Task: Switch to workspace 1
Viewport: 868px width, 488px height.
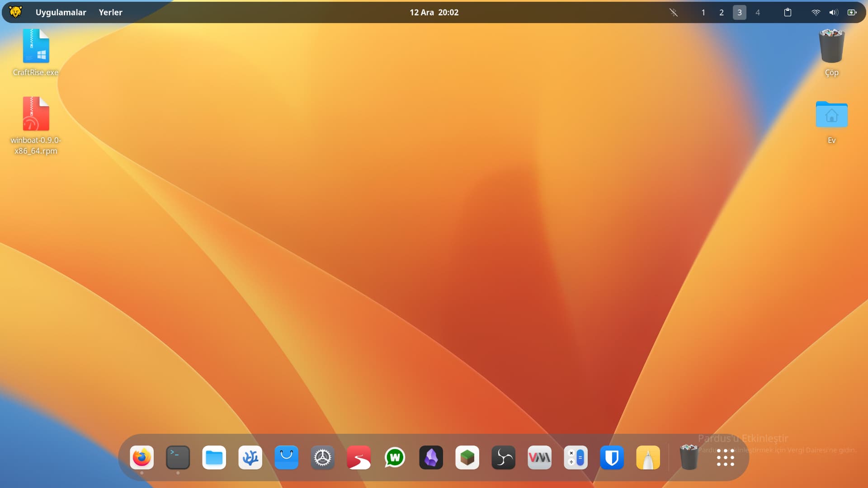Action: [703, 12]
